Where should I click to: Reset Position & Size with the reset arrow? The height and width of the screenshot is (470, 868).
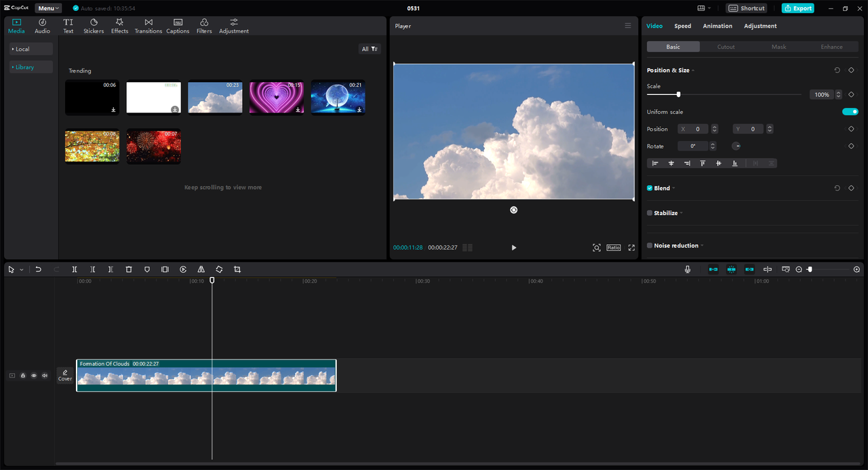[837, 70]
